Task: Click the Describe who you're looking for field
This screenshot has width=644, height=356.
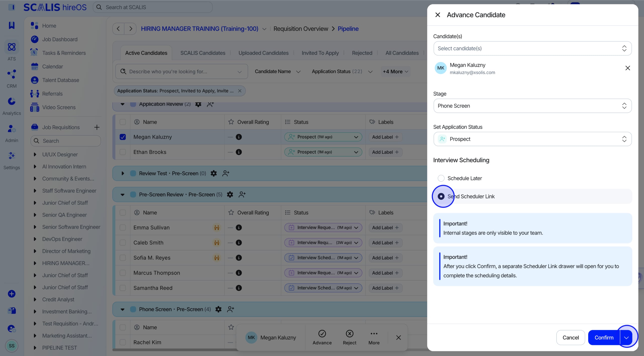Action: coord(181,71)
